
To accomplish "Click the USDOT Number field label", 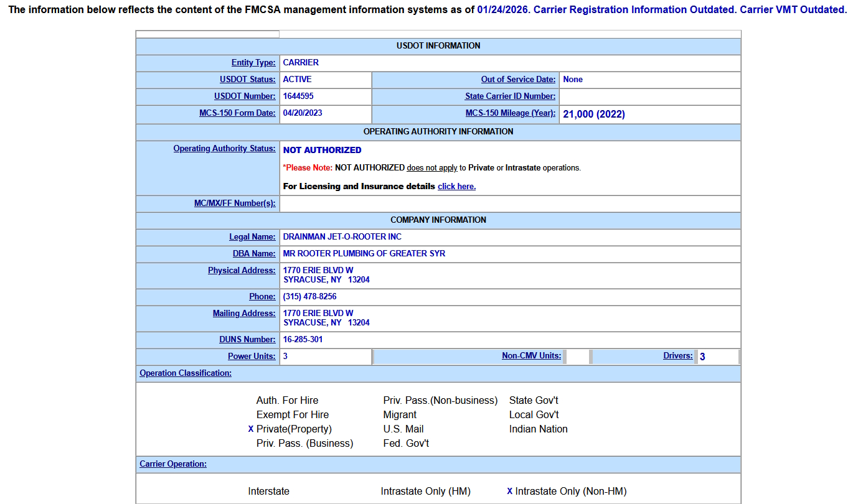I will 245,96.
